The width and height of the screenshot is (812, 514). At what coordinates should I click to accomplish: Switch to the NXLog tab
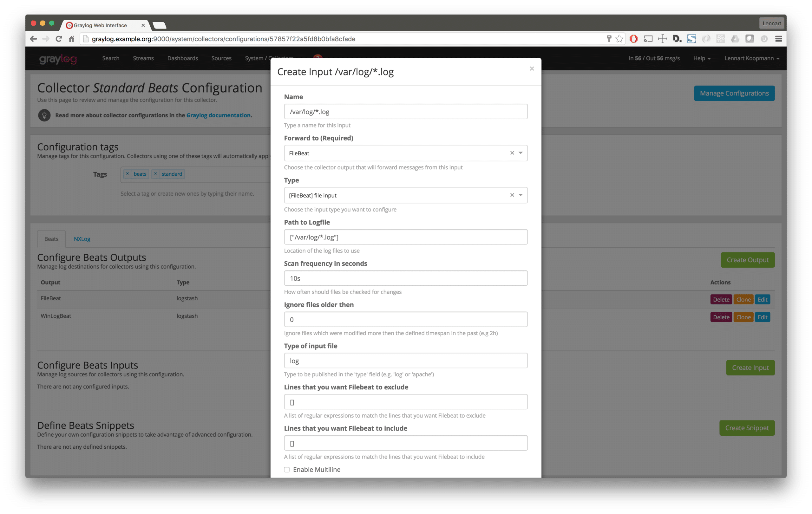(x=82, y=239)
